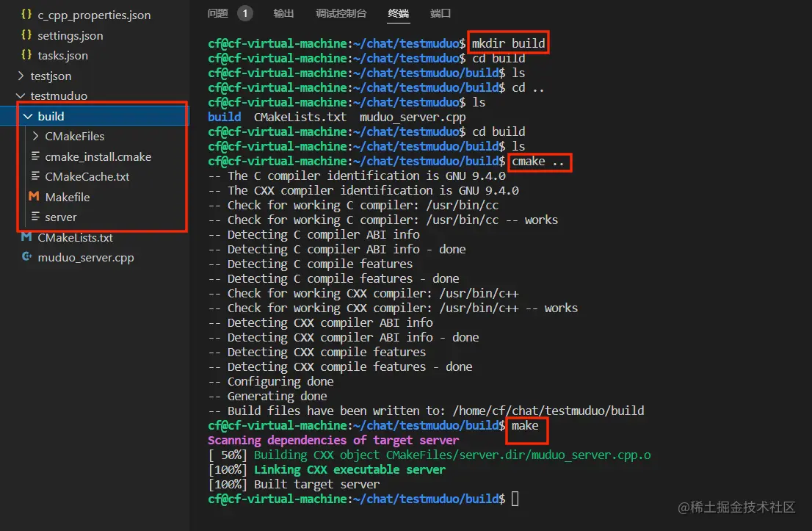
Task: Select the CMakeFiles folder label
Action: tap(75, 137)
